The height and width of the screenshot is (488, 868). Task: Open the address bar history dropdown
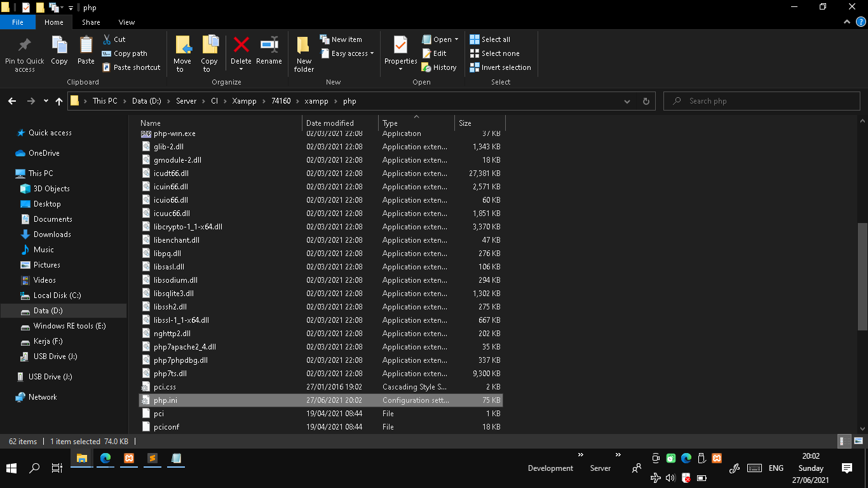[627, 100]
